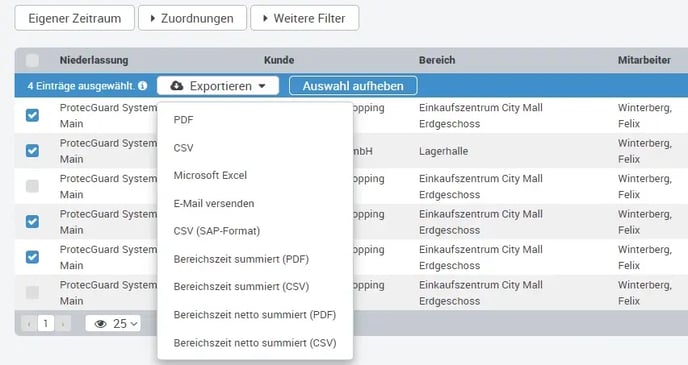Image resolution: width=688 pixels, height=365 pixels.
Task: Open the Exportieren dropdown
Action: pos(218,86)
